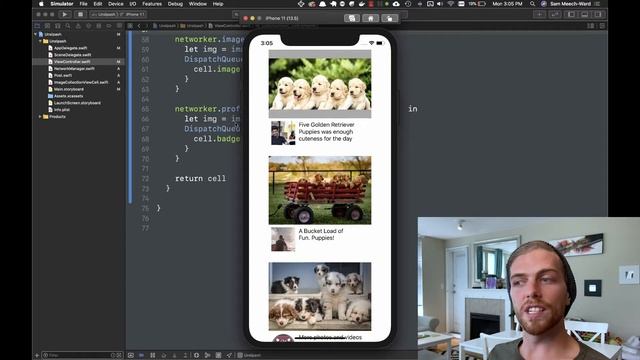Collapse the Unsplash group folder
Image resolution: width=640 pixels, height=360 pixels.
pos(40,41)
